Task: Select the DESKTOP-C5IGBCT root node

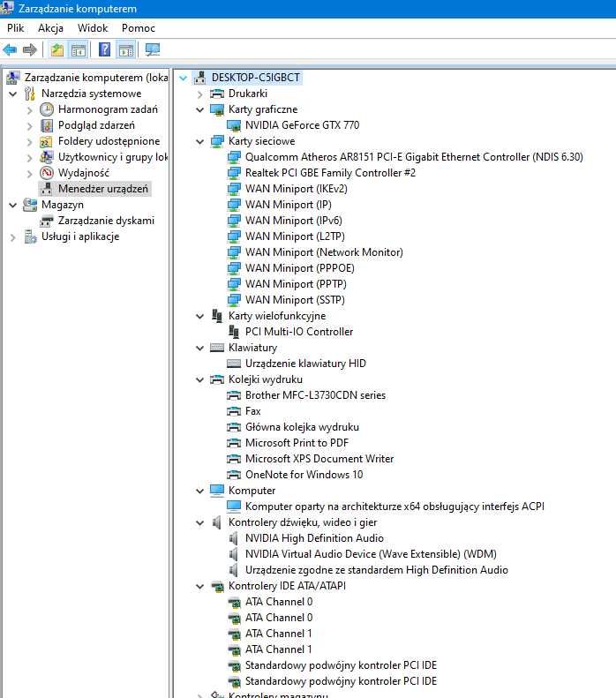Action: (255, 78)
